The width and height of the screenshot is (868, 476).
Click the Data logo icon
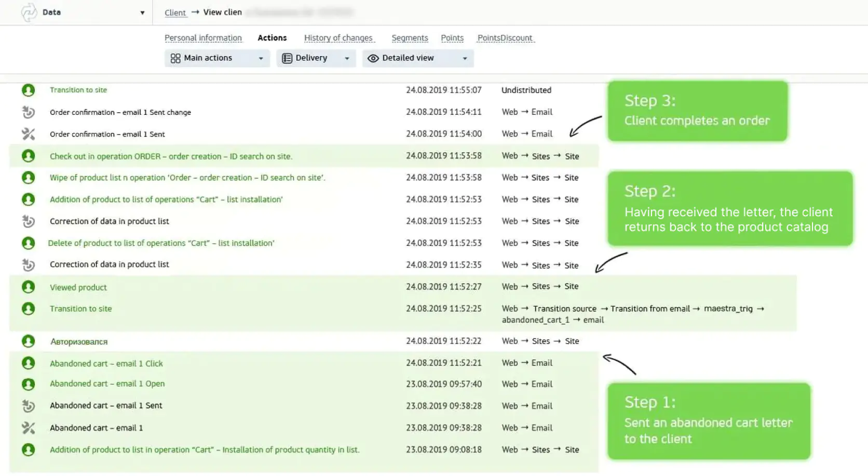point(29,12)
